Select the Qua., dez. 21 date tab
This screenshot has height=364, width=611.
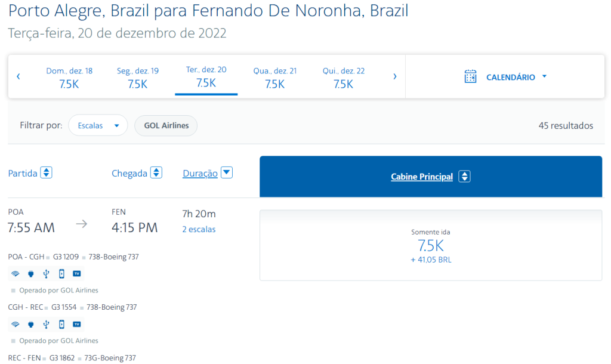point(274,77)
